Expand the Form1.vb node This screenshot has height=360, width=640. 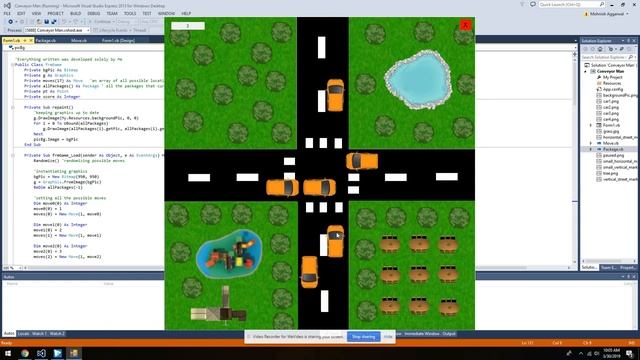[x=591, y=125]
